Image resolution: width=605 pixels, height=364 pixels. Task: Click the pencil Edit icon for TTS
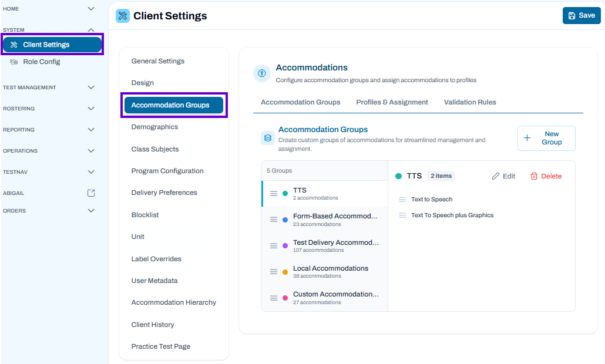[495, 176]
